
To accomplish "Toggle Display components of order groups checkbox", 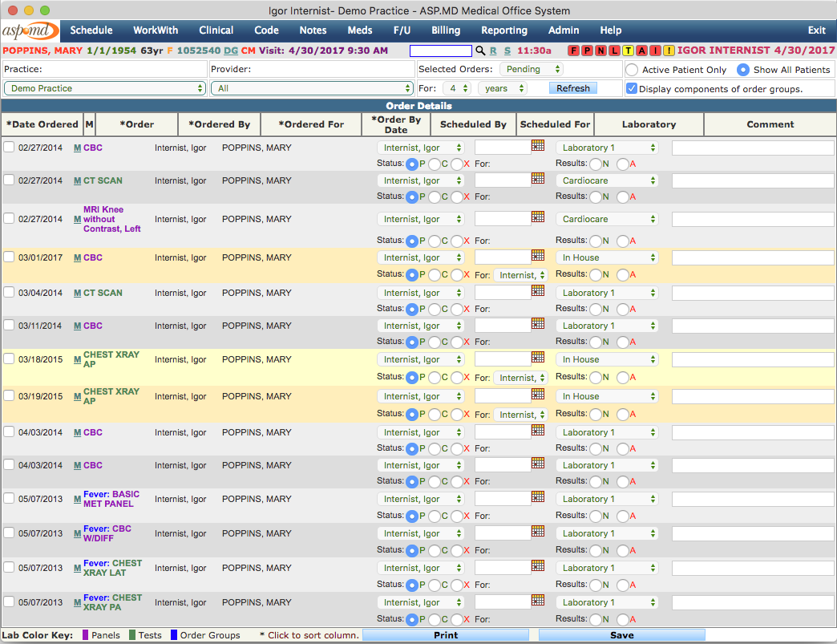I will tap(632, 89).
